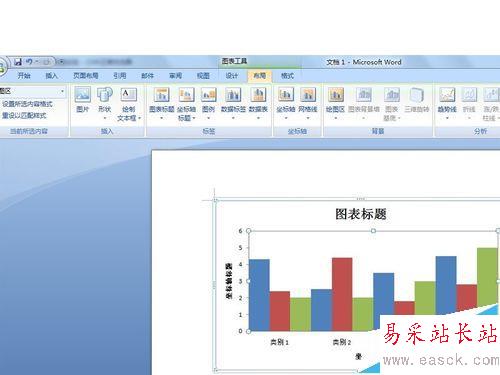Select the vertical 坐标轴标题 axis title in chart
Screen dimensions: 500x375
[x=229, y=281]
